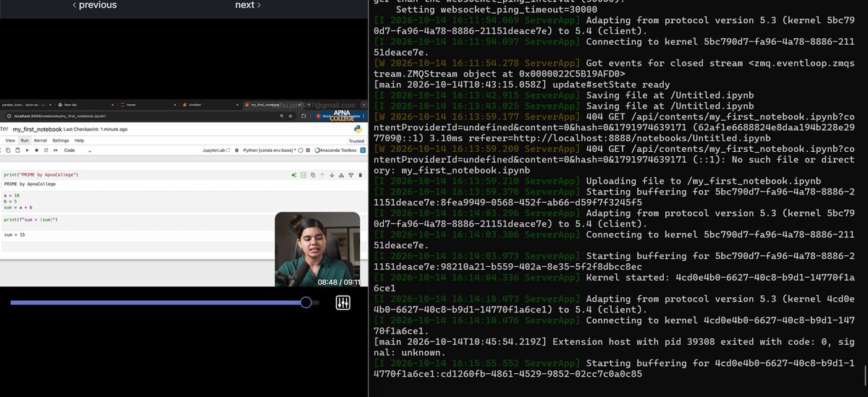Screen dimensions: 868x397
Task: Click terminal line Uploading file to /my_first_notebook.ipynb
Action: (703, 182)
